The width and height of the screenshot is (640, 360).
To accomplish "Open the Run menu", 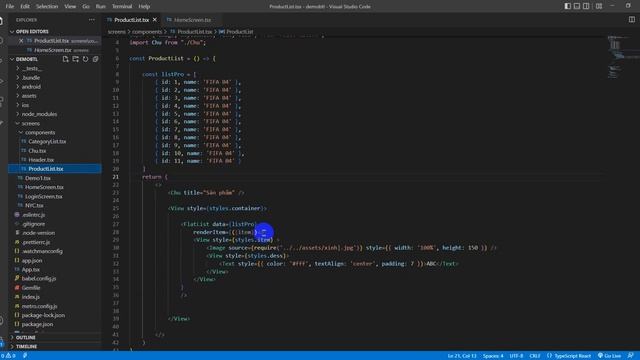I will click(100, 6).
